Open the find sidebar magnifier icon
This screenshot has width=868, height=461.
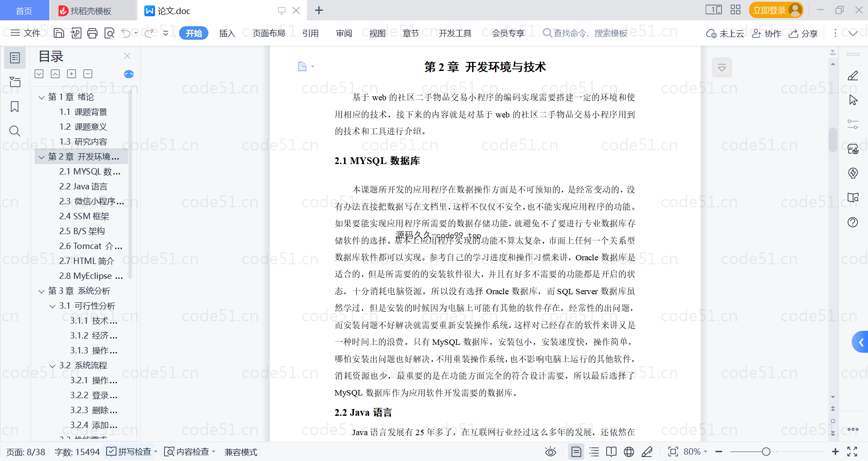(x=15, y=131)
